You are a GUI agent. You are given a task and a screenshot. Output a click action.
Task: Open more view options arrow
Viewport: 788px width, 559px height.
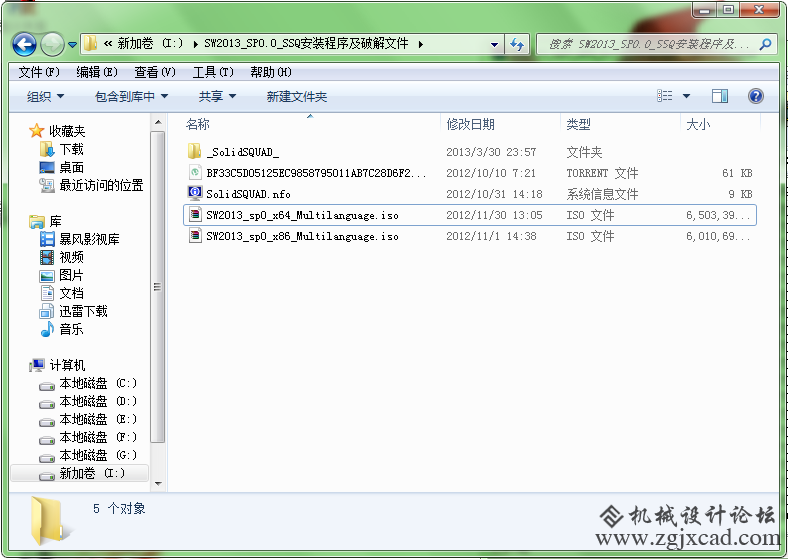point(686,96)
